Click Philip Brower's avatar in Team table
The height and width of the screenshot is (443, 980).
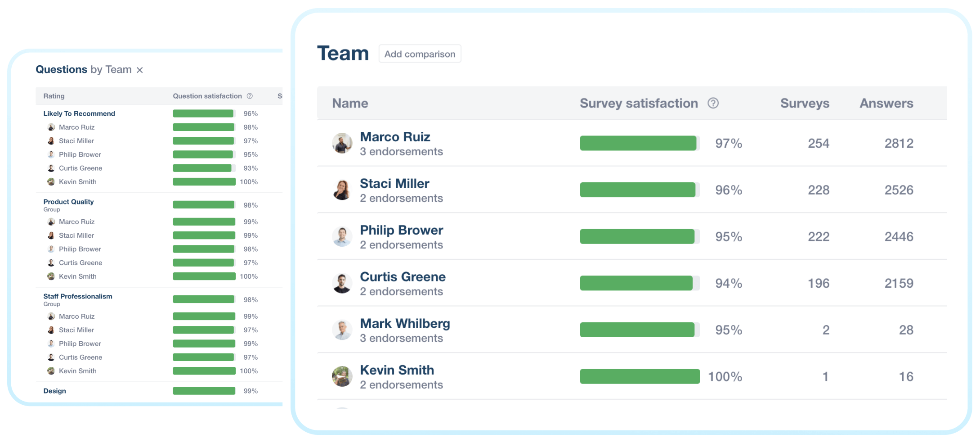(x=342, y=236)
